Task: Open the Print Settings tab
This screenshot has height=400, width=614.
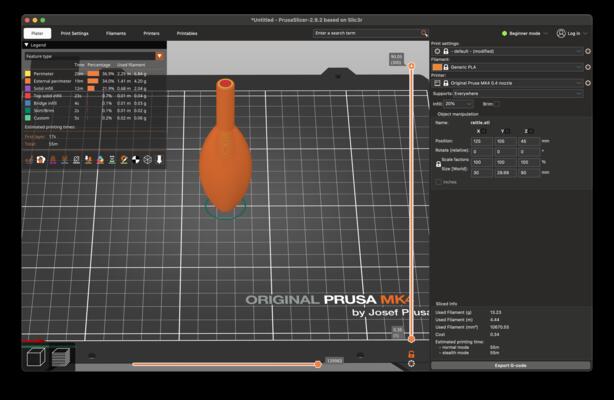Action: pos(74,33)
